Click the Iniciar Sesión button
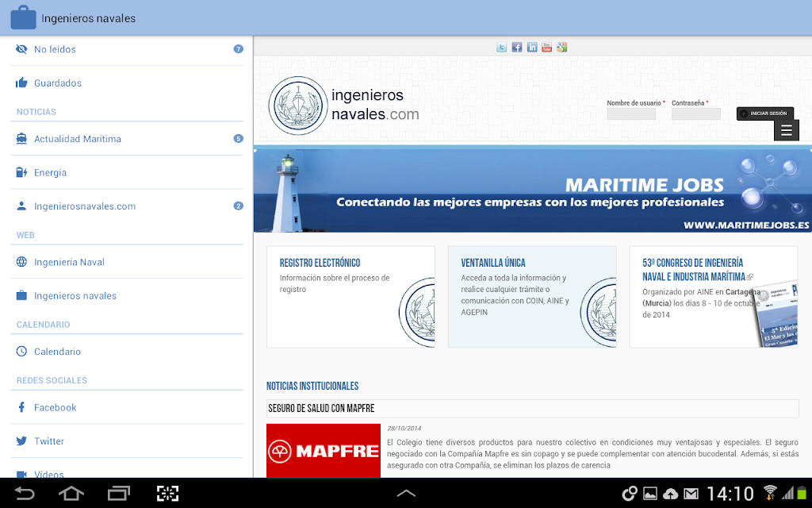The height and width of the screenshot is (508, 812). (x=765, y=113)
